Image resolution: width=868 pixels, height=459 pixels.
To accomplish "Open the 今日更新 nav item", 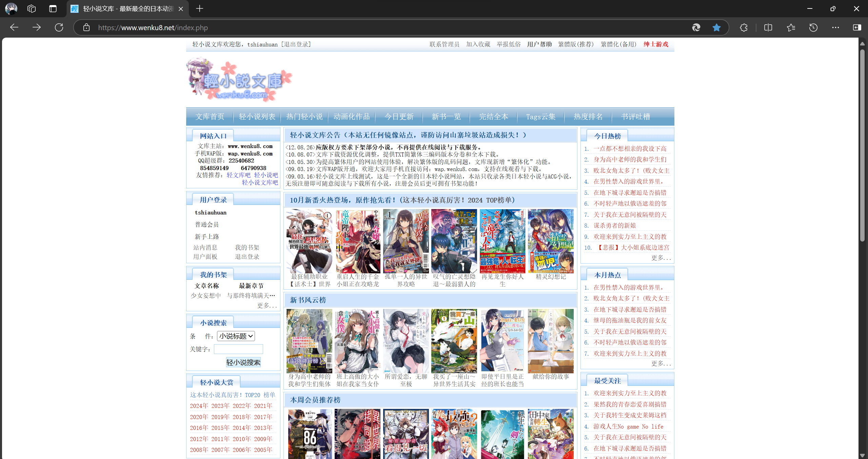I will tap(399, 117).
